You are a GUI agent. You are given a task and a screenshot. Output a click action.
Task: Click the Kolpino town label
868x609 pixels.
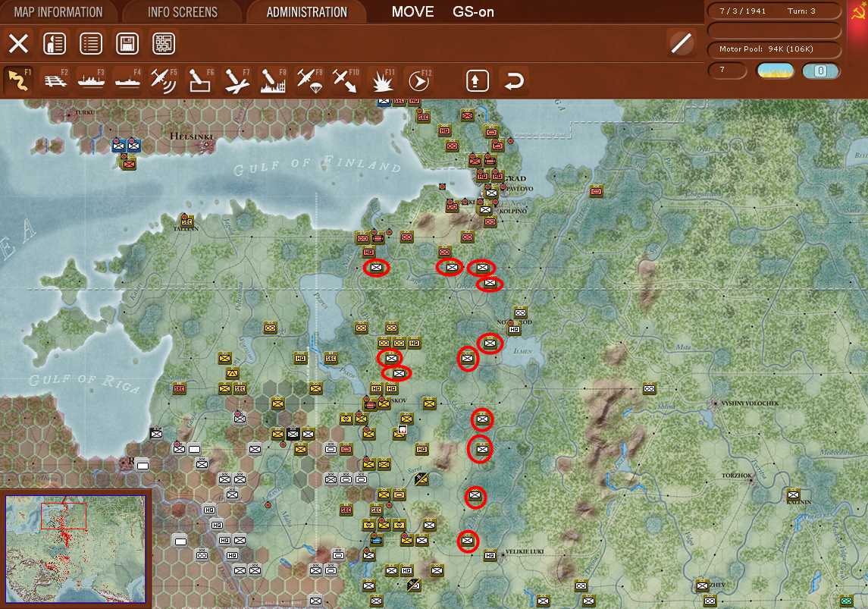coord(512,211)
